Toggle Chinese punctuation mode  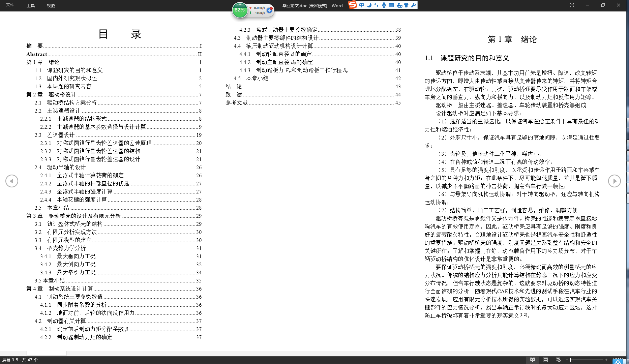pyautogui.click(x=376, y=5)
